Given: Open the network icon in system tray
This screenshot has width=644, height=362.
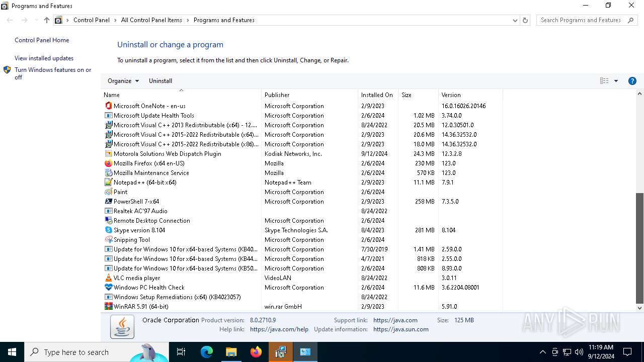Looking at the screenshot, I should pos(567,352).
